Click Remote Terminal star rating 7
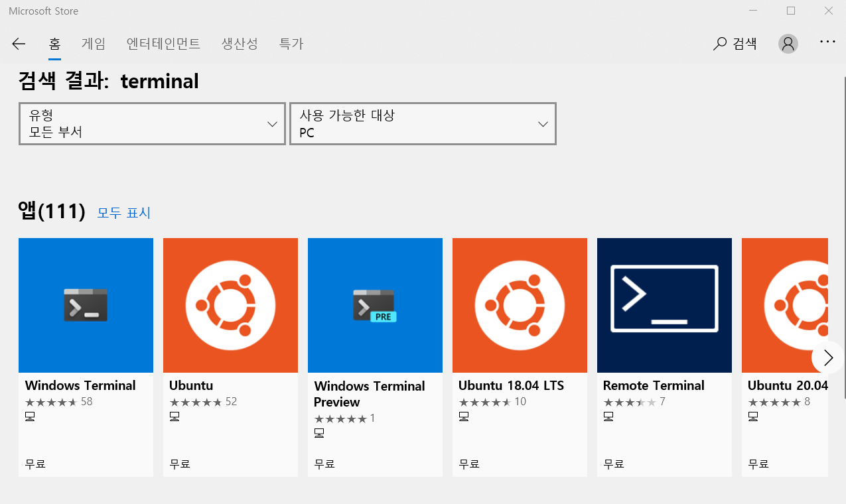 coord(634,402)
